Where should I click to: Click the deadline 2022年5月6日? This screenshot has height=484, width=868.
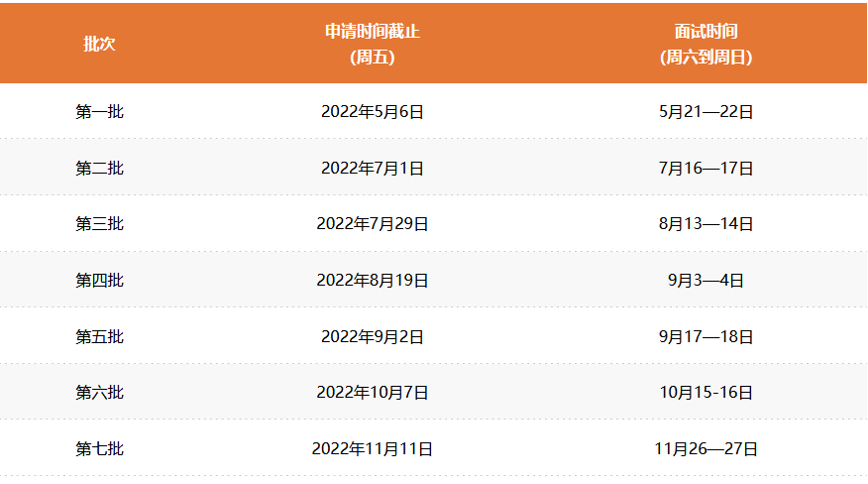pos(373,112)
